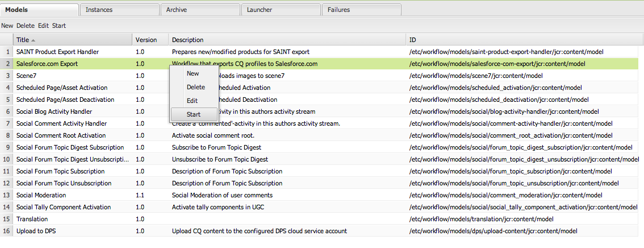
Task: Open the Archive tab
Action: (x=199, y=10)
